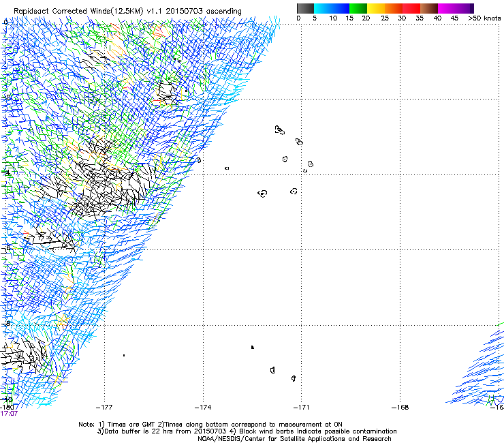Click the orange 25-30 knots legend segment
The image size is (504, 443).
394,8
